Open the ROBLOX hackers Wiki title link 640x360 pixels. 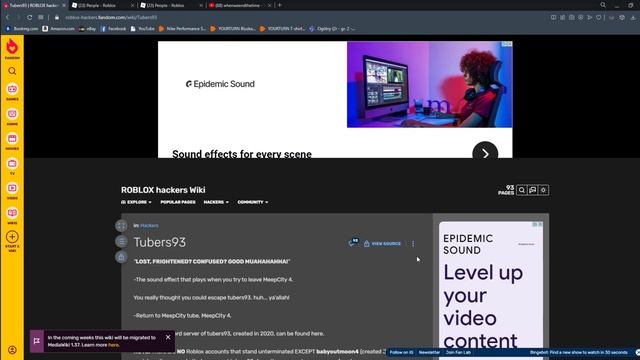163,190
